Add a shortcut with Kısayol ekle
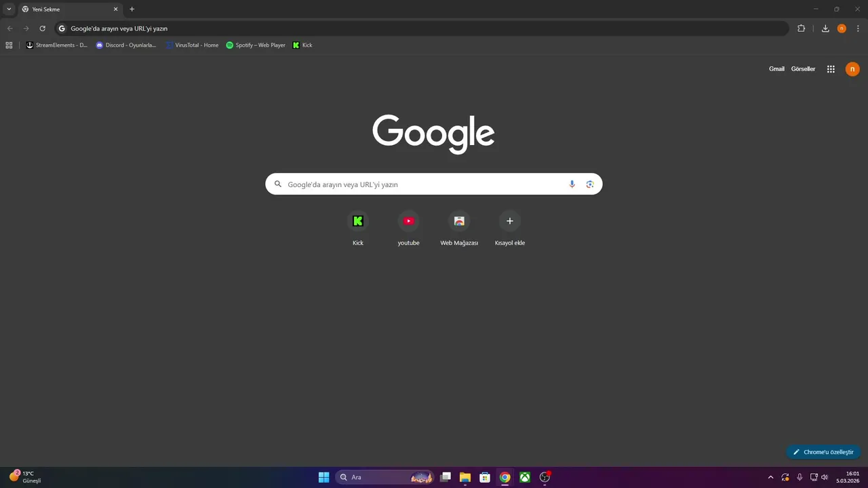 coord(510,228)
